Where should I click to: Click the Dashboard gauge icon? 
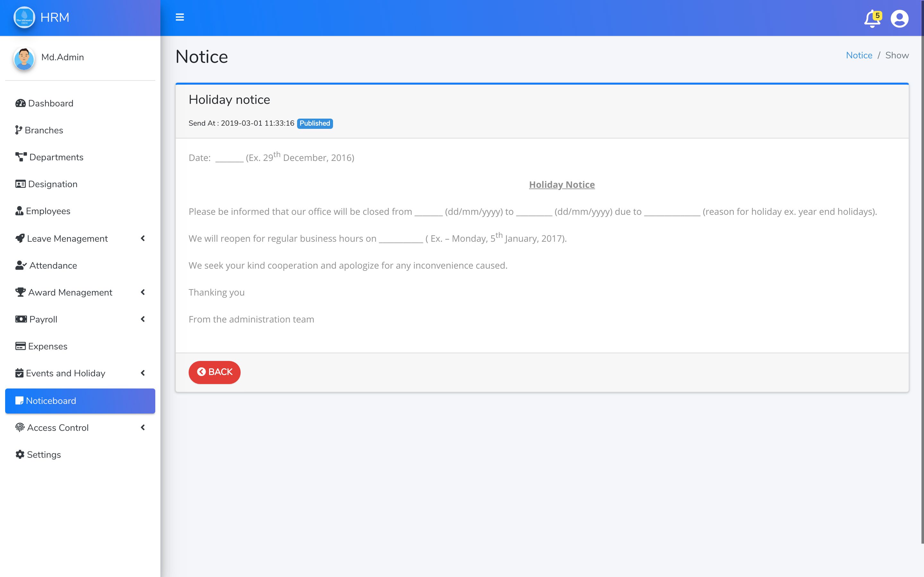(20, 104)
